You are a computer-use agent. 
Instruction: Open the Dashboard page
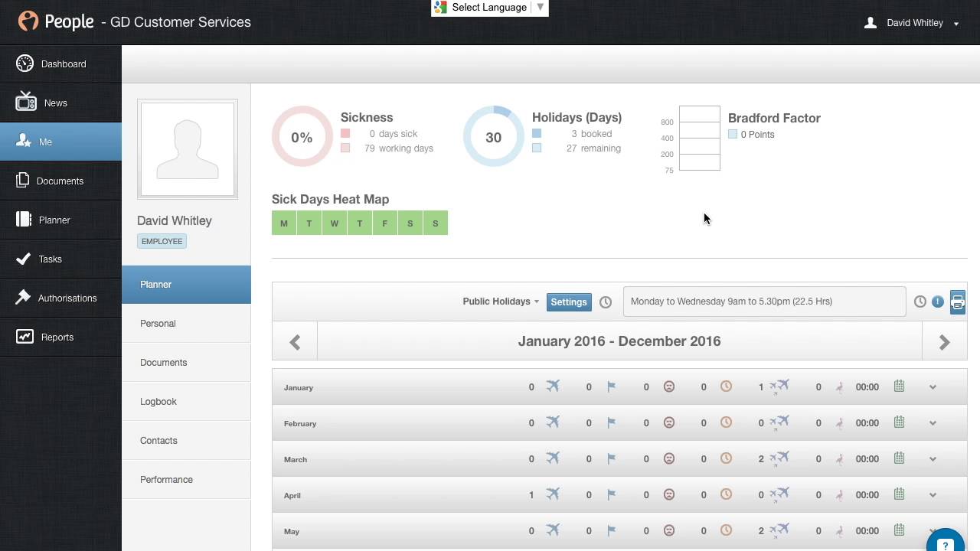pos(60,64)
